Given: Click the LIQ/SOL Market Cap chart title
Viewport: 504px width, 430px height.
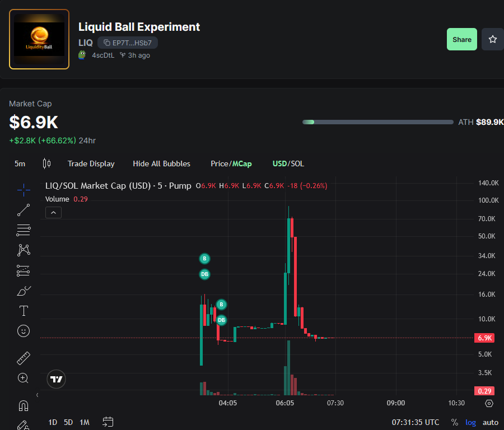Looking at the screenshot, I should (x=118, y=186).
